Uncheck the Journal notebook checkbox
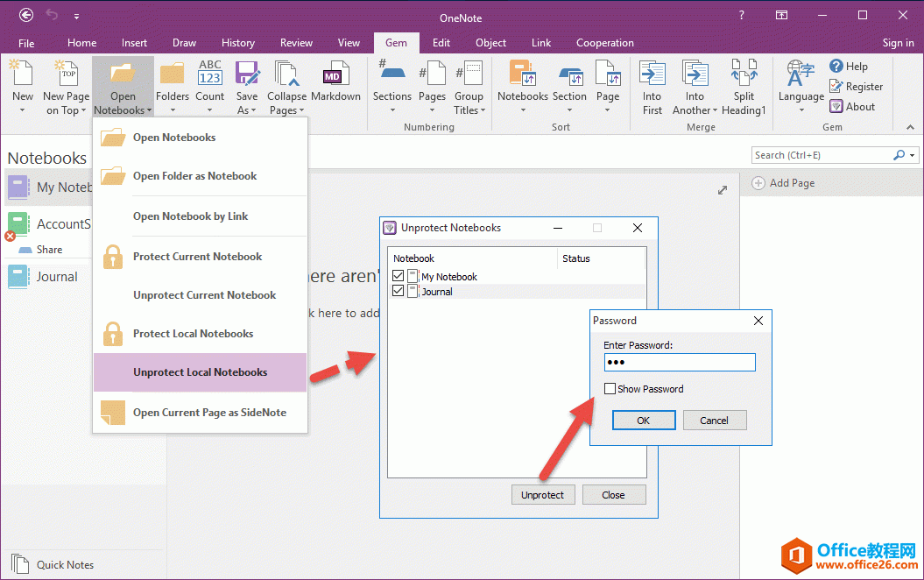 click(x=399, y=291)
